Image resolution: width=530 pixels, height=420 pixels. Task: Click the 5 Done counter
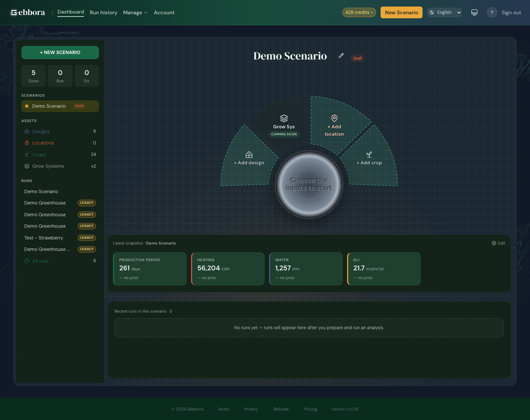pyautogui.click(x=34, y=76)
